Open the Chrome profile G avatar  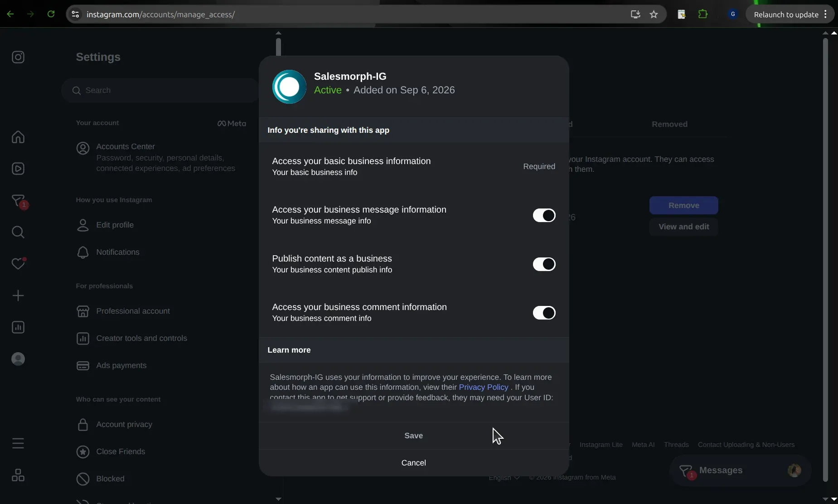point(733,14)
